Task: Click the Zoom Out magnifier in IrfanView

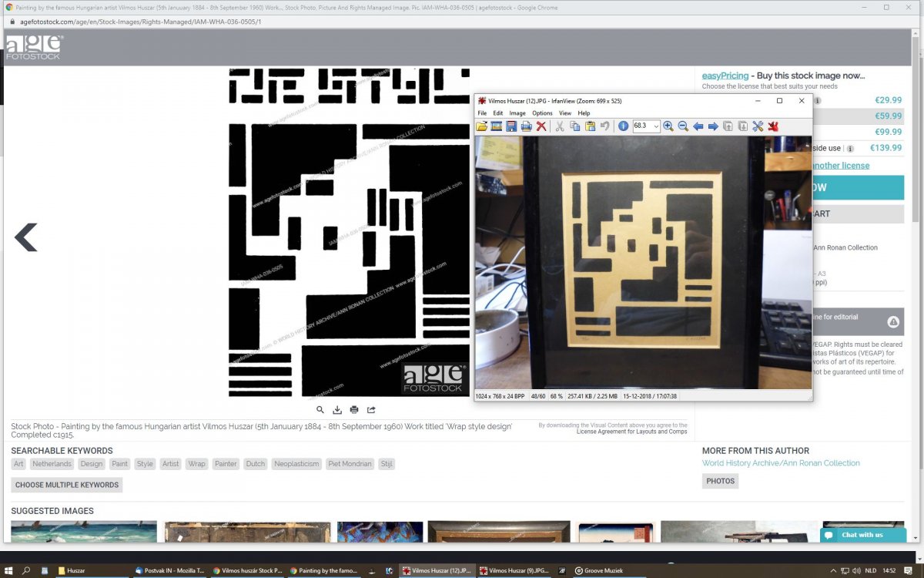Action: click(683, 126)
